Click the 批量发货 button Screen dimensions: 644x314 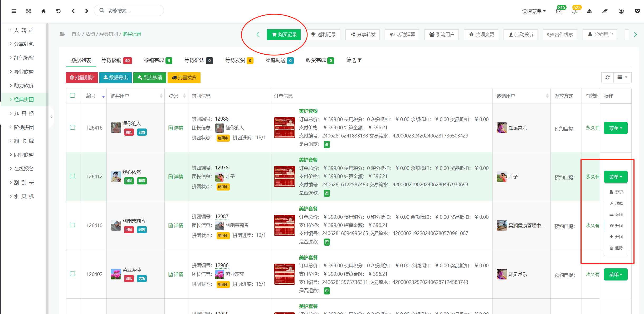(x=184, y=78)
